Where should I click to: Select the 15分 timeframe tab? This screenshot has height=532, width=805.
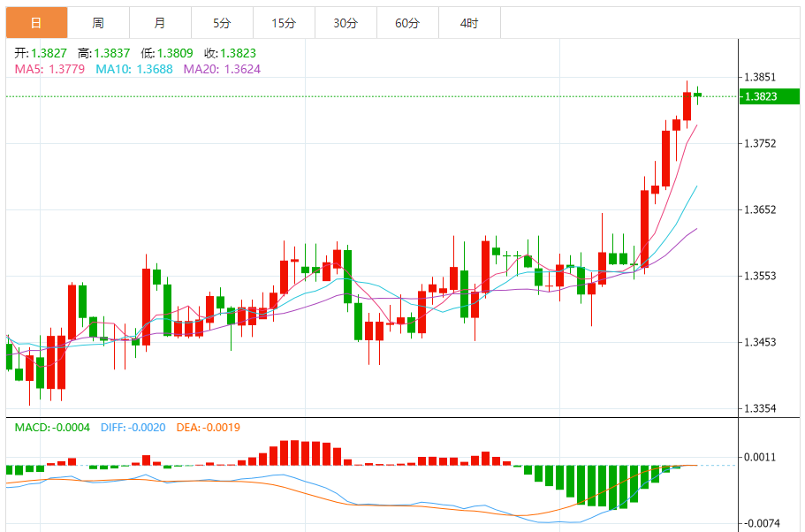coord(284,23)
